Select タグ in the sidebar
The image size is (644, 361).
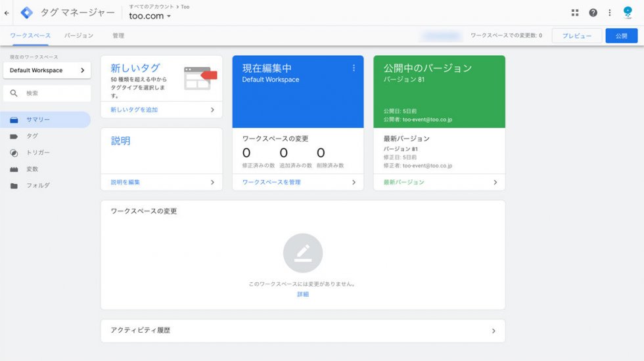tap(32, 136)
